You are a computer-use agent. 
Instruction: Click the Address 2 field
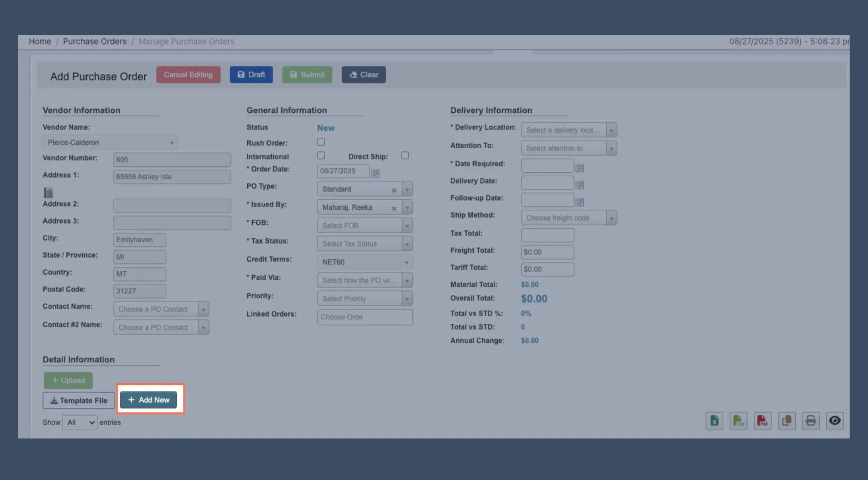172,206
